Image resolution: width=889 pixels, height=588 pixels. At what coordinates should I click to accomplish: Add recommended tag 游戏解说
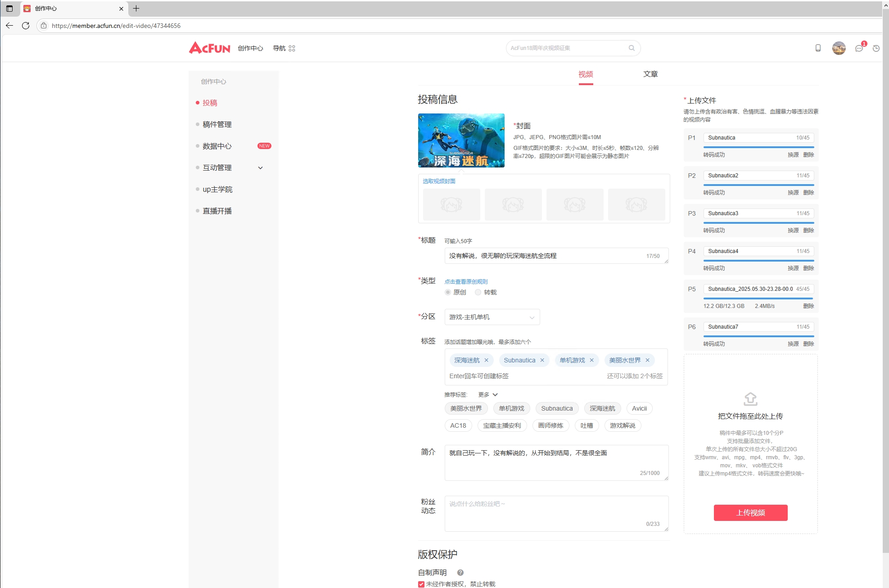point(623,425)
